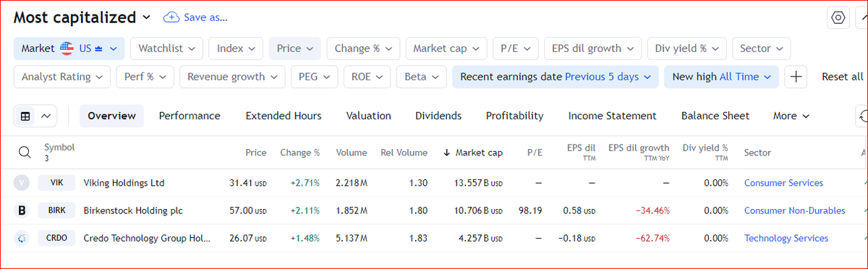This screenshot has width=868, height=269.
Task: Click the US flag market icon
Action: [x=67, y=48]
